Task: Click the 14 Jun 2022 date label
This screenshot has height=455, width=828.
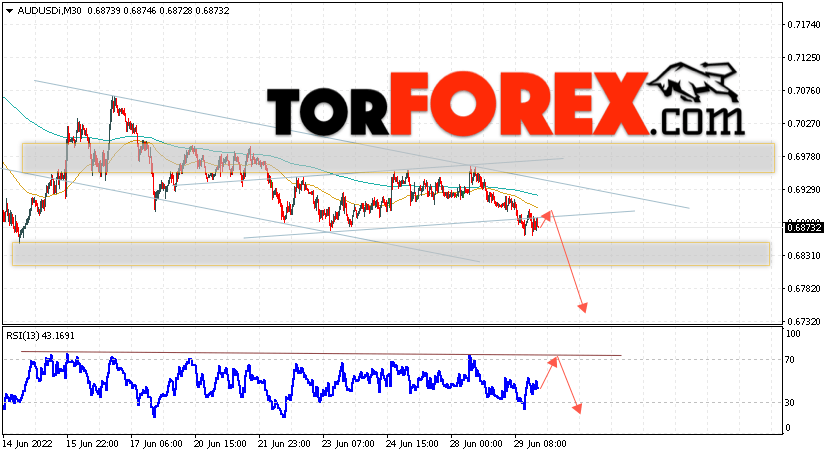Action: click(x=28, y=443)
